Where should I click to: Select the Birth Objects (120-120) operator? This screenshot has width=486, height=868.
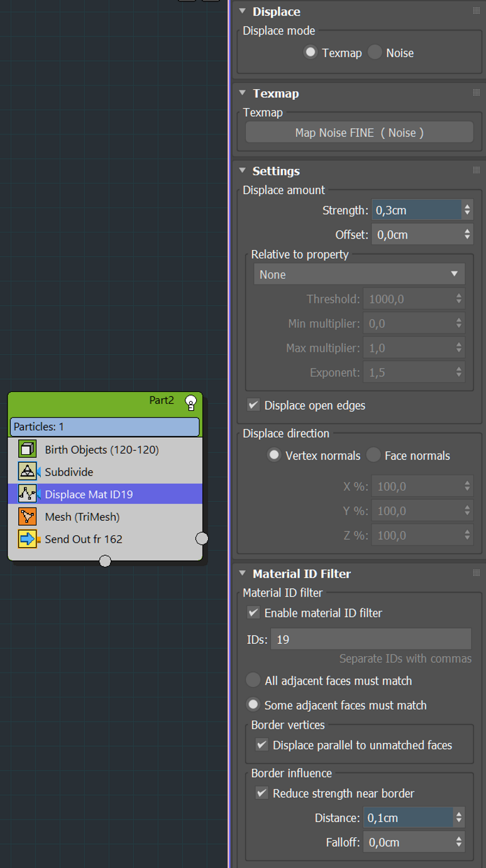pyautogui.click(x=105, y=449)
